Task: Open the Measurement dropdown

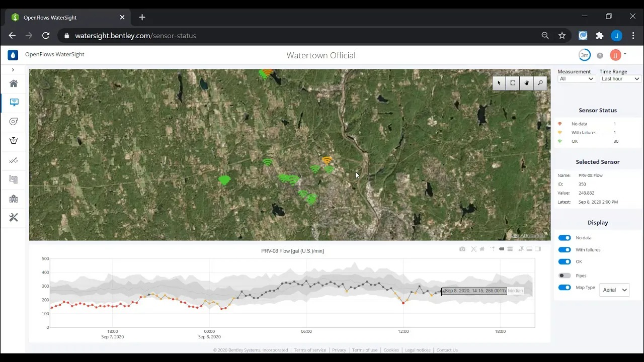Action: click(577, 79)
